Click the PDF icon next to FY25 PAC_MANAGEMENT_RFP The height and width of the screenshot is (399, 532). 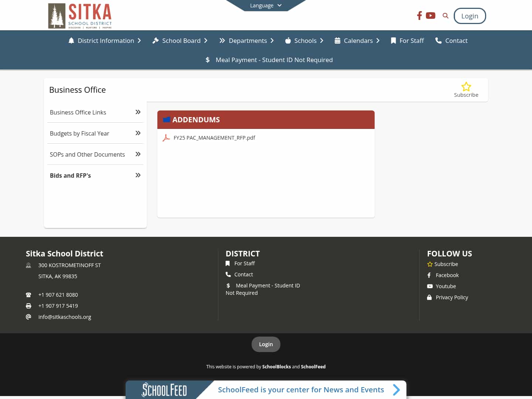[x=166, y=137]
